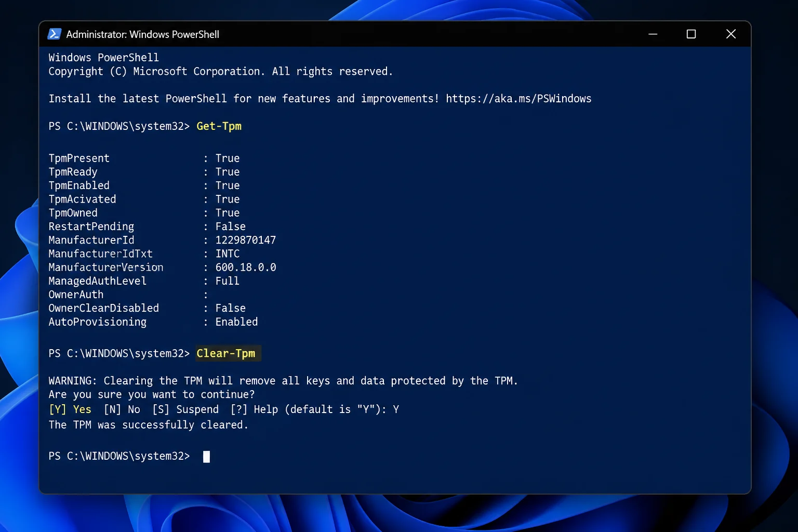Select the TpmEnabled property name
This screenshot has width=798, height=532.
click(x=79, y=185)
